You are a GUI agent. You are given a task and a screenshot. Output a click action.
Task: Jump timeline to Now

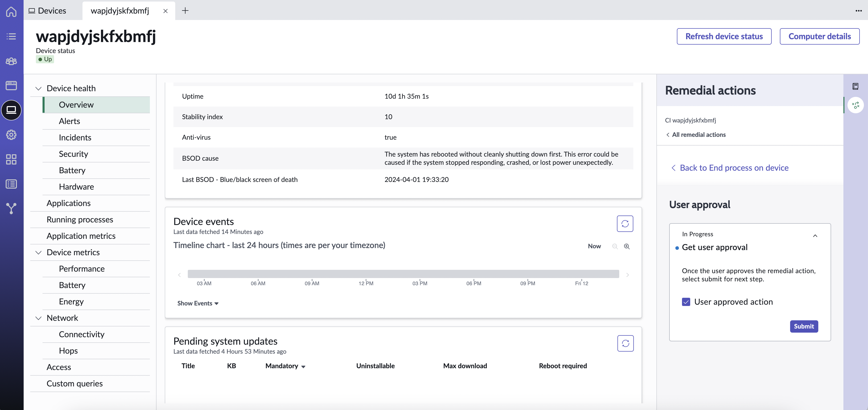click(594, 246)
